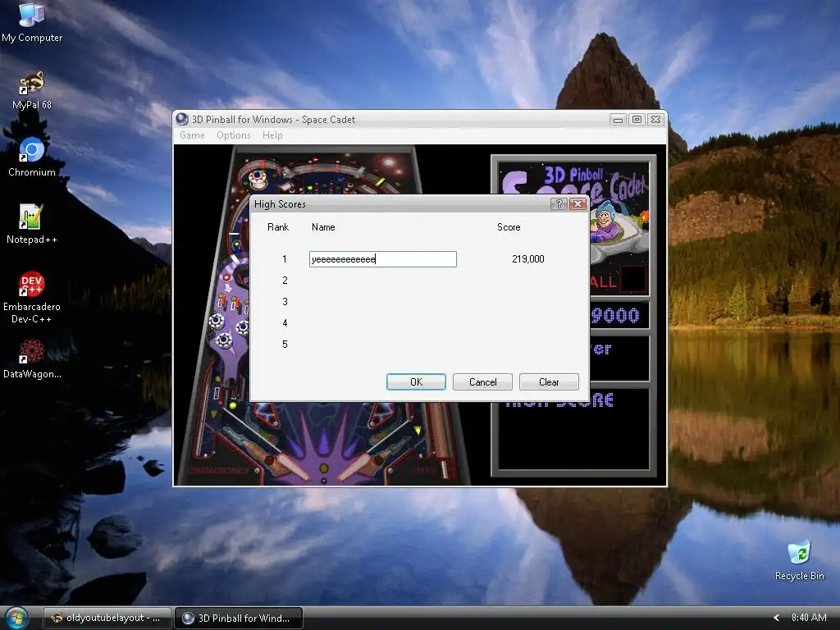
Task: Switch to oldyoutubelayout taskbar window
Action: 107,618
